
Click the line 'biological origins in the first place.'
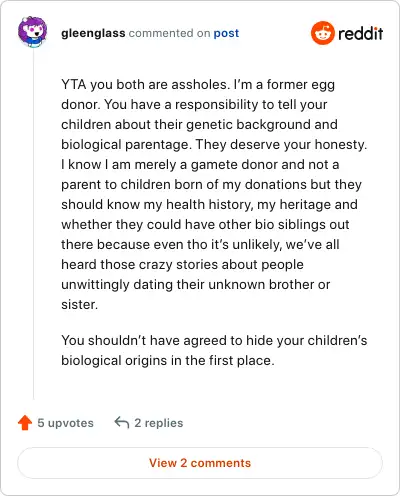point(168,360)
